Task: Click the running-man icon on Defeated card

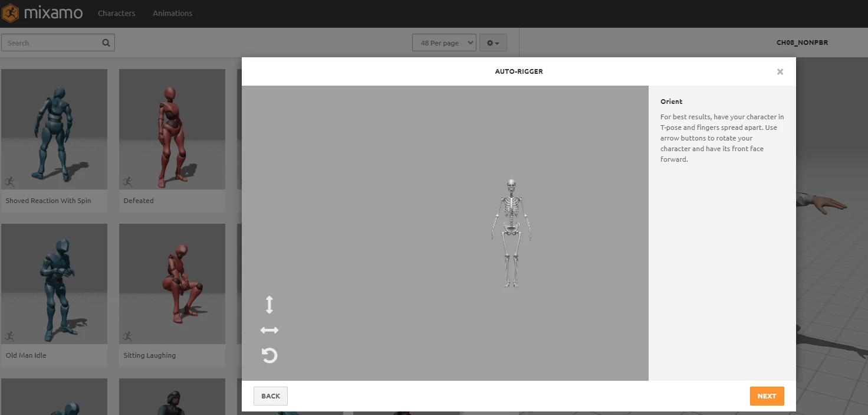Action: (128, 182)
